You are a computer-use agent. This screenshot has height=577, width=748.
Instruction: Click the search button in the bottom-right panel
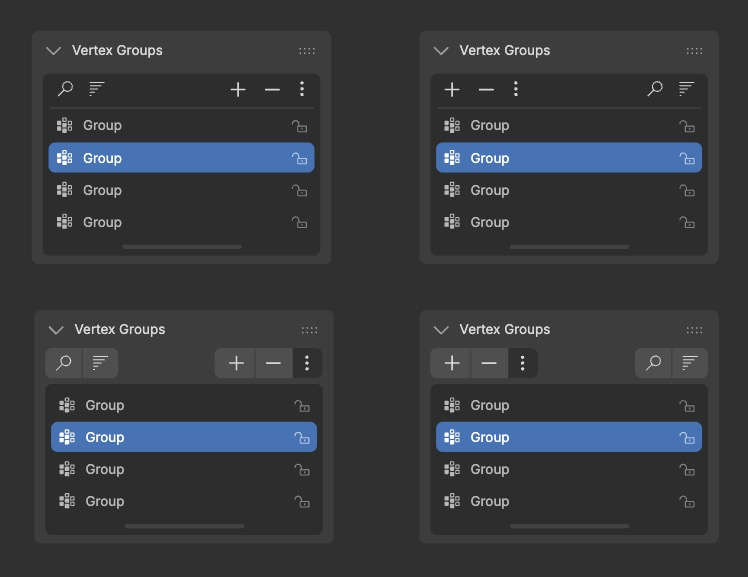653,363
